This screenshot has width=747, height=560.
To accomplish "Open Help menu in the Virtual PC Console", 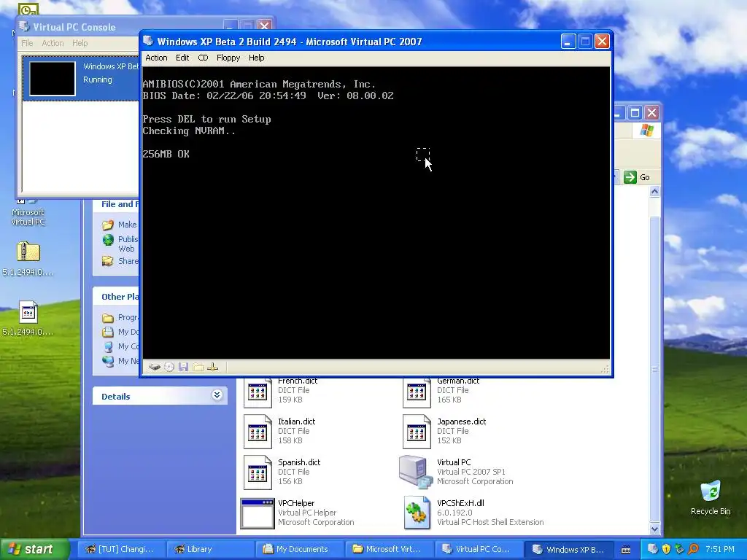I will click(x=80, y=43).
